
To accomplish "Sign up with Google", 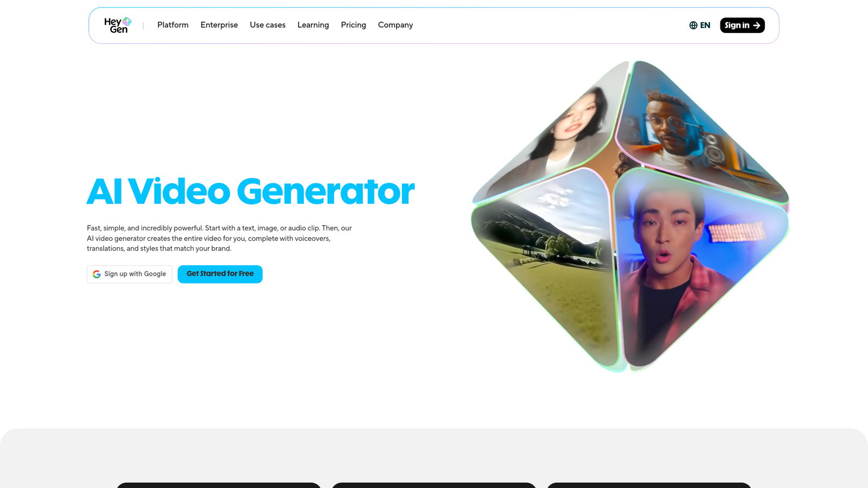I will tap(129, 274).
